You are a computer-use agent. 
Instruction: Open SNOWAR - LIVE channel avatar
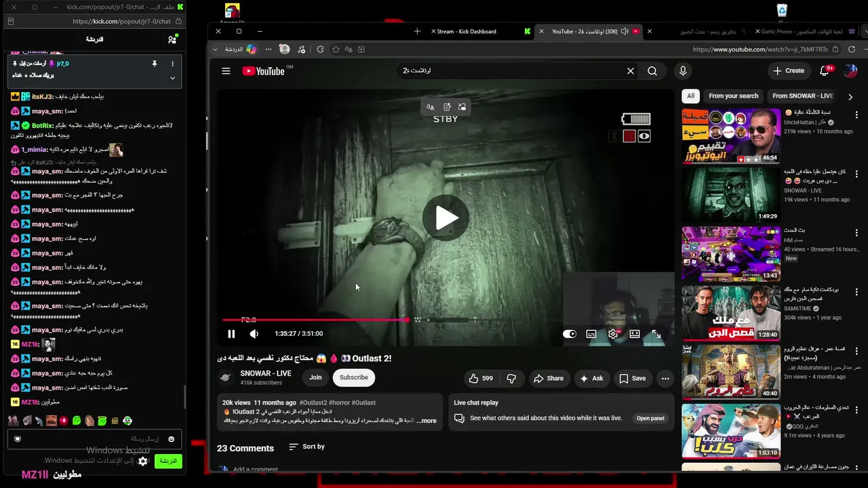coord(226,378)
